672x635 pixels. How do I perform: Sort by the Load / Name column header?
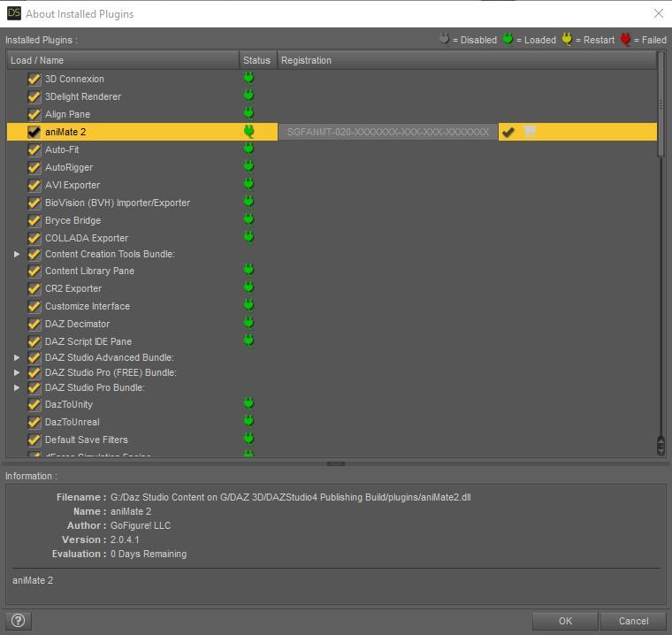[x=123, y=60]
